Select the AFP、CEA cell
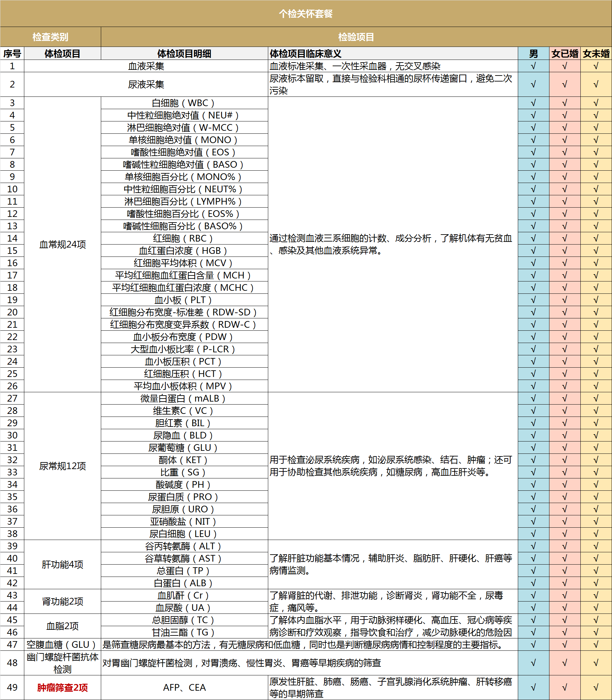This screenshot has width=612, height=700. (x=184, y=688)
